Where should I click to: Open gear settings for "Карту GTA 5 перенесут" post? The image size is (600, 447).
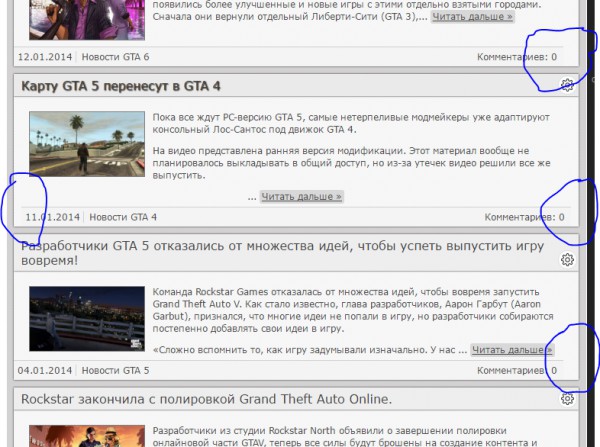(x=567, y=85)
